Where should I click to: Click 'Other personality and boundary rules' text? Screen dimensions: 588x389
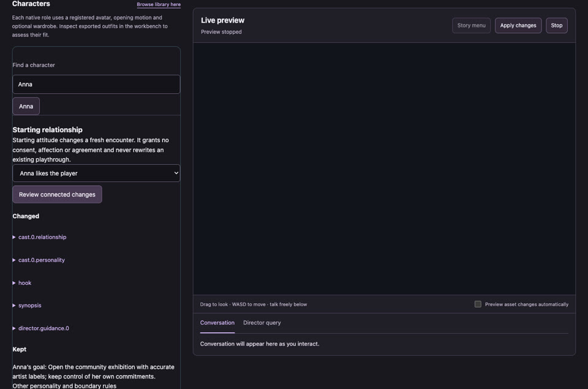click(x=64, y=385)
